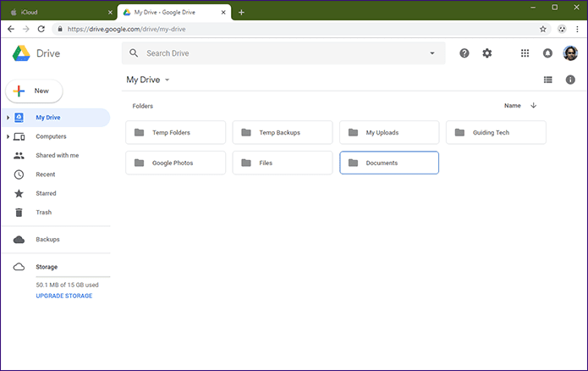Go forward in browser history
This screenshot has width=588, height=371.
tap(26, 29)
